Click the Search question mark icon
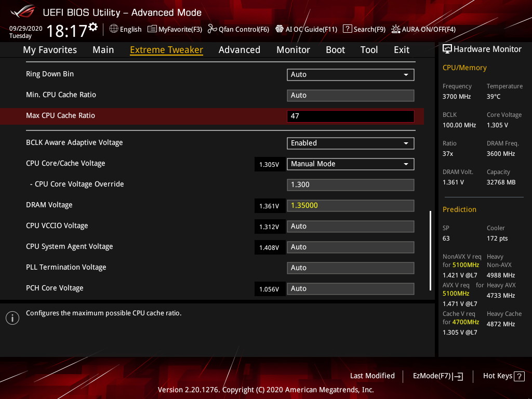The height and width of the screenshot is (399, 532). (x=347, y=29)
